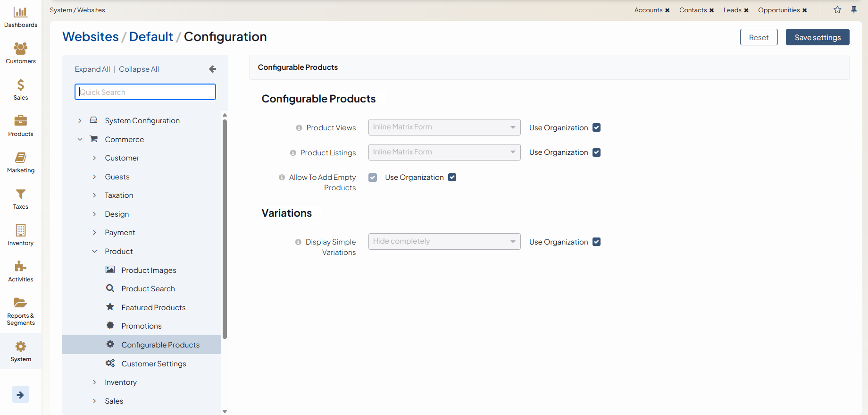Open the Product Views dropdown
868x415 pixels.
tap(444, 127)
